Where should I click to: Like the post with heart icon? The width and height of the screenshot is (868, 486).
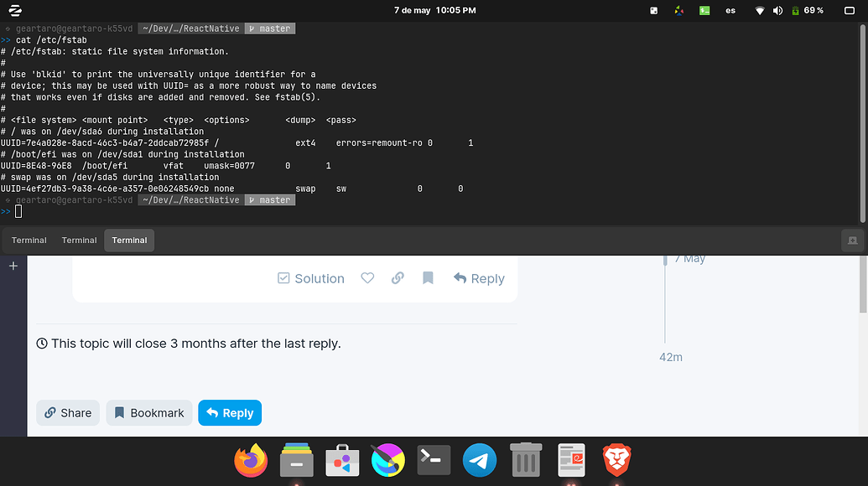(367, 278)
